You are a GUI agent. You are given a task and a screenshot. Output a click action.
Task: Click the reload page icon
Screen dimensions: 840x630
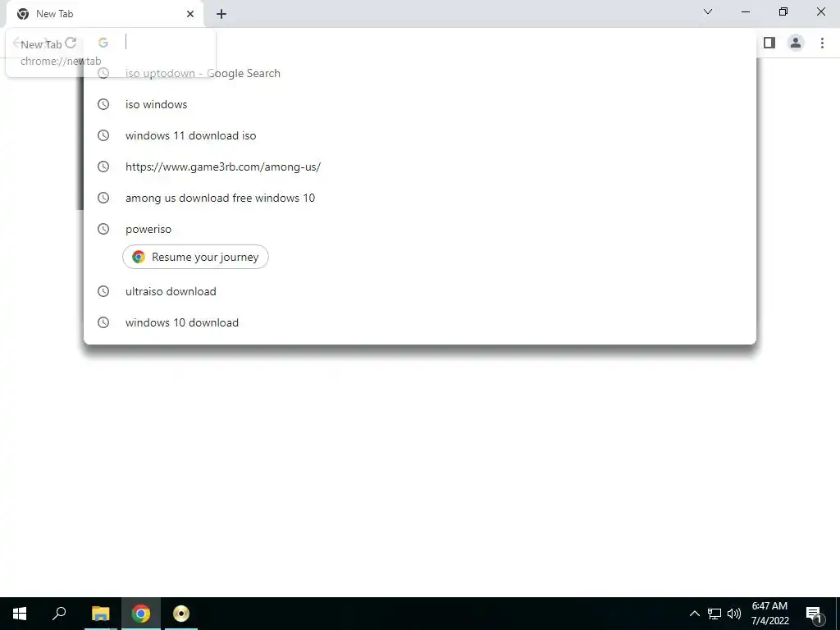pos(71,43)
